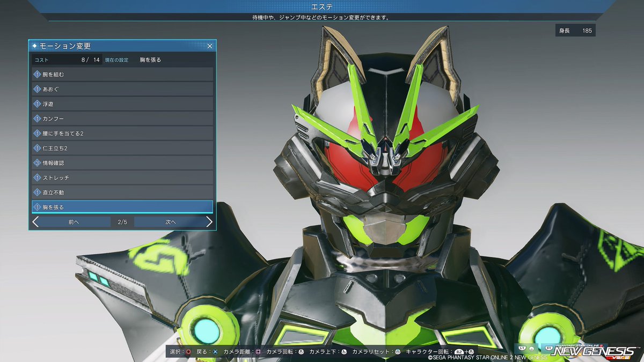Viewport: 644px width, 362px height.
Task: Click the square button icon next to カメラ距離
Action: (x=258, y=352)
